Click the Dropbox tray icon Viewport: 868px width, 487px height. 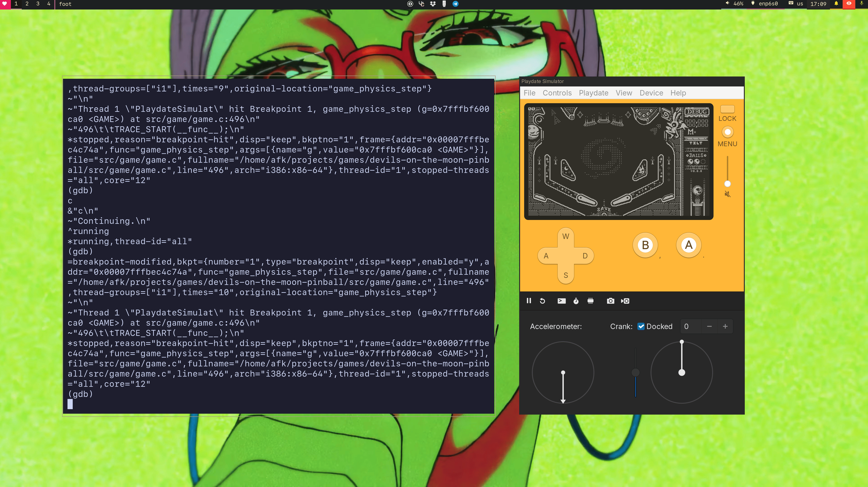433,4
